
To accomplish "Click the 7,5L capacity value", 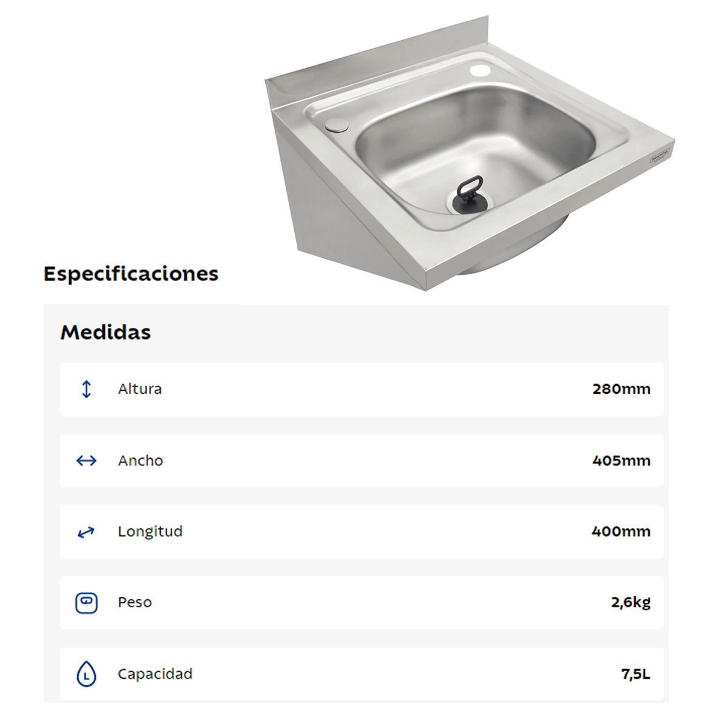I will coord(635,674).
